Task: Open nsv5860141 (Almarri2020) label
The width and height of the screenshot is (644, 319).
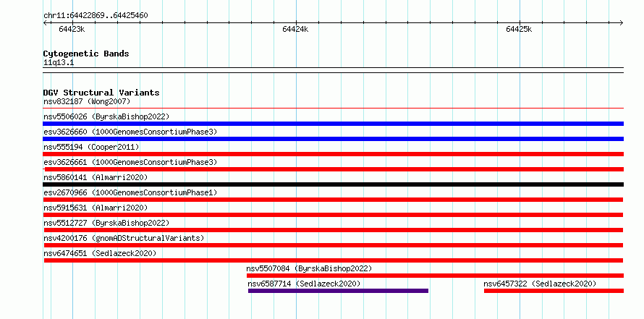Action: (96, 177)
